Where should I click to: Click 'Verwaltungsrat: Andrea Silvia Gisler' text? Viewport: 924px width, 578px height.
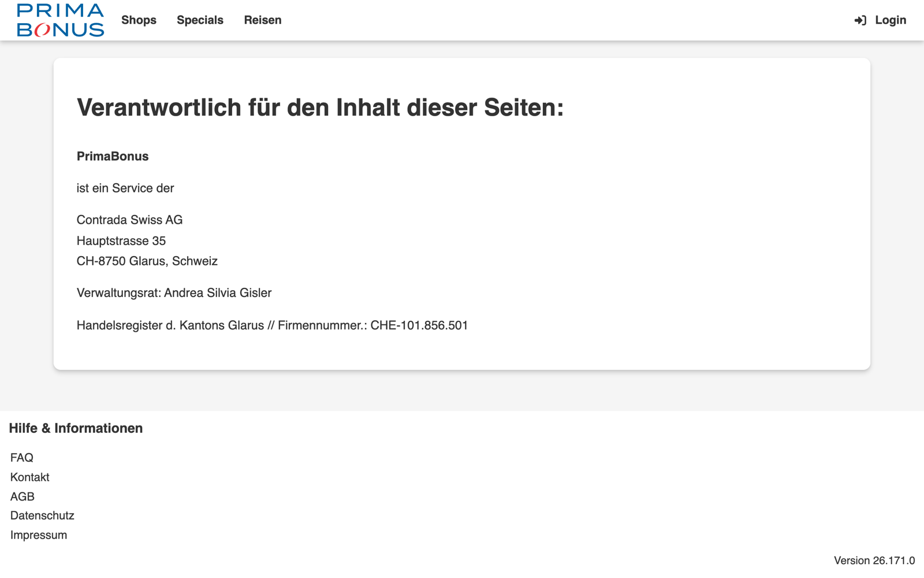pyautogui.click(x=174, y=293)
